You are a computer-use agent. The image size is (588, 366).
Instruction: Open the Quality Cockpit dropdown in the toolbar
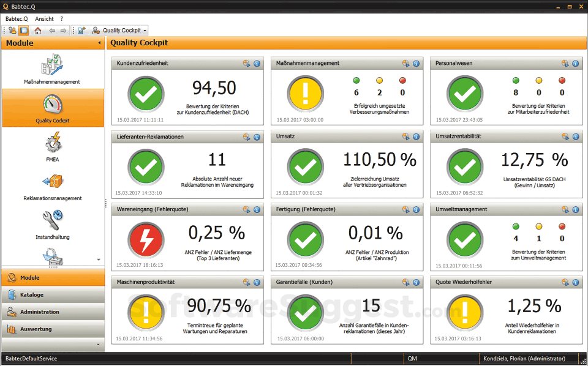[146, 29]
